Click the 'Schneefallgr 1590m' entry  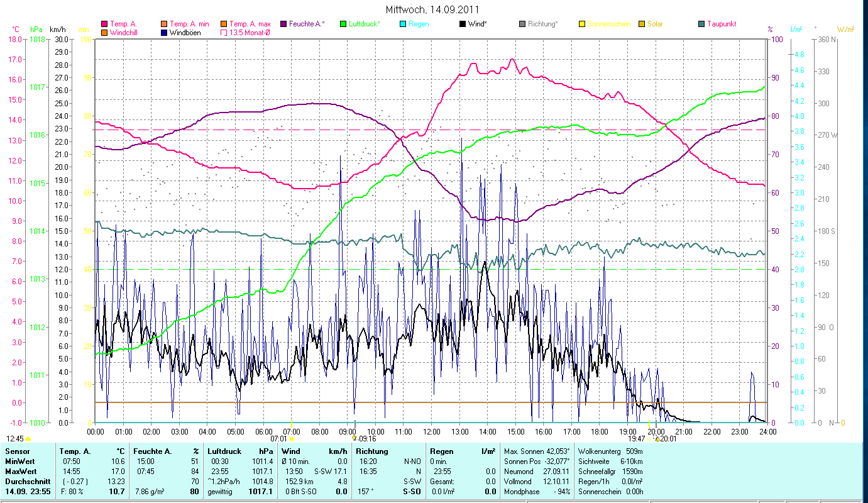point(610,472)
